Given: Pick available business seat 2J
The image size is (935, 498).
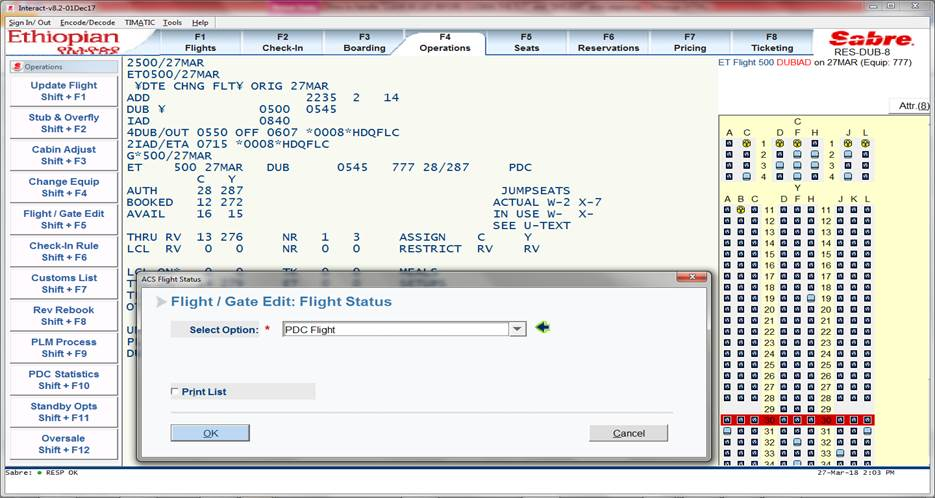Looking at the screenshot, I should point(848,154).
